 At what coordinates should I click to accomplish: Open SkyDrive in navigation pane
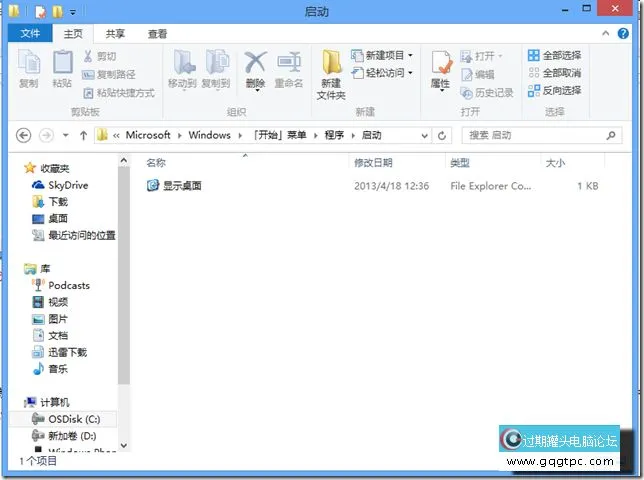click(x=60, y=185)
